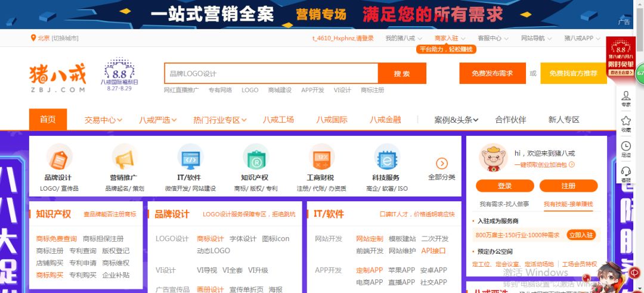Expand the 案例&头条 nav menu

pyautogui.click(x=456, y=120)
